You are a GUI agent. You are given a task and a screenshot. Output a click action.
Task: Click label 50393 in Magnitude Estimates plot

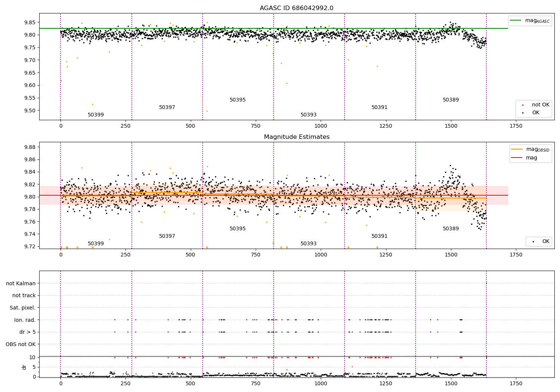(x=308, y=244)
